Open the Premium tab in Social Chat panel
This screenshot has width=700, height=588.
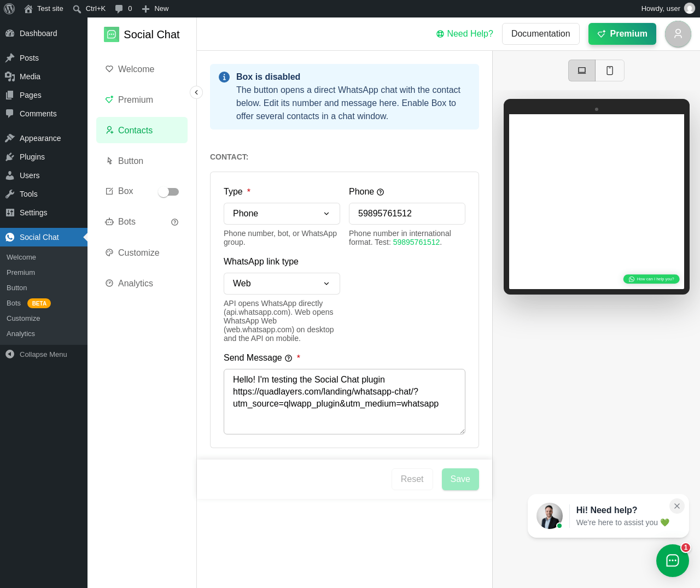142,99
